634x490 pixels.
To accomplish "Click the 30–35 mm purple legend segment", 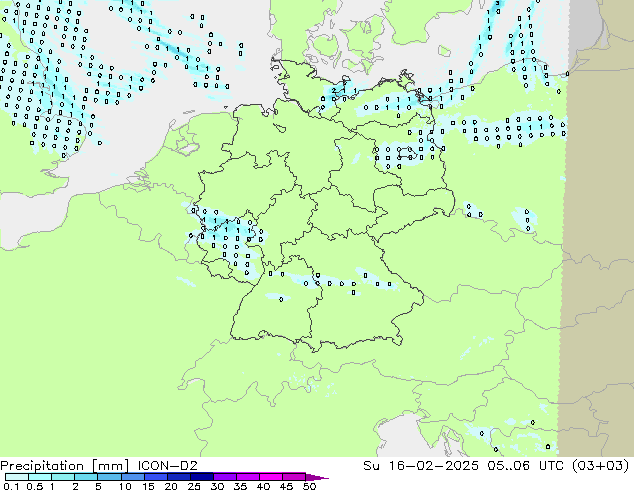I will (x=225, y=477).
